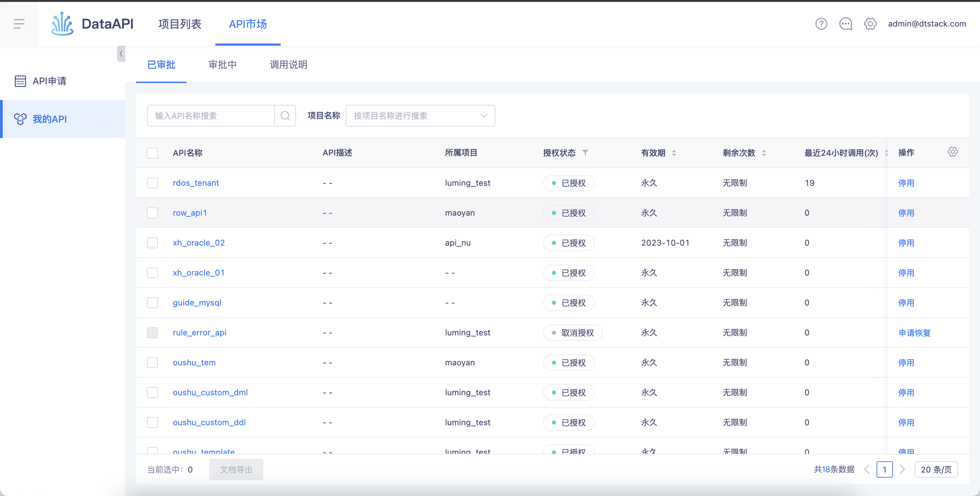980x496 pixels.
Task: Check the oushu_custom_dml row checkbox
Action: [x=152, y=393]
